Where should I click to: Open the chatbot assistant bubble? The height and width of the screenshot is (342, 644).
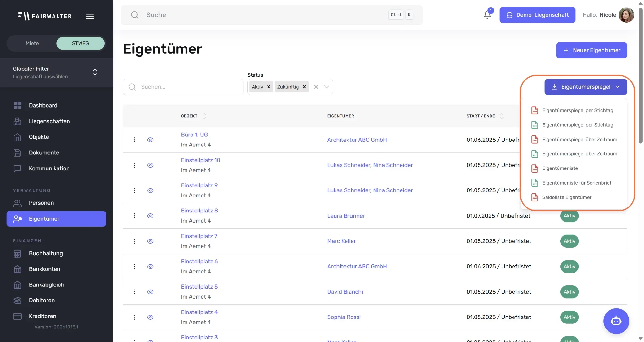click(616, 321)
